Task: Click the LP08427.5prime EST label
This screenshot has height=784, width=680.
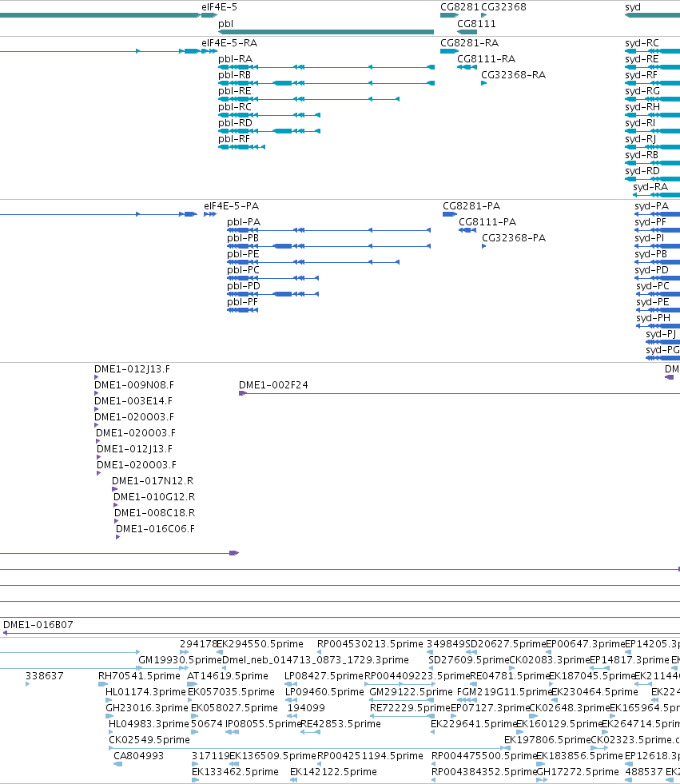Action: pos(324,676)
